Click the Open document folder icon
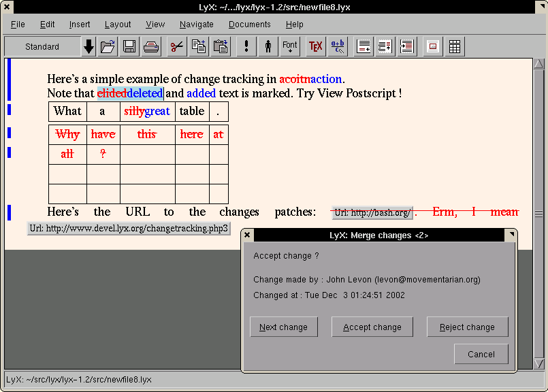The image size is (548, 392). click(108, 47)
